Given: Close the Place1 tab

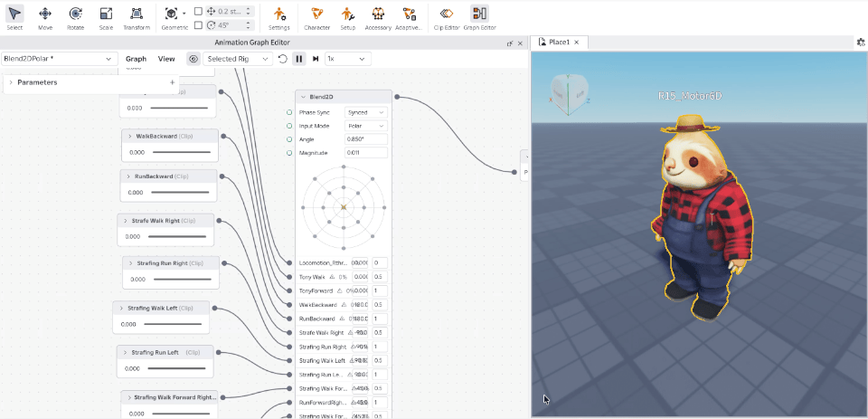Looking at the screenshot, I should [576, 43].
